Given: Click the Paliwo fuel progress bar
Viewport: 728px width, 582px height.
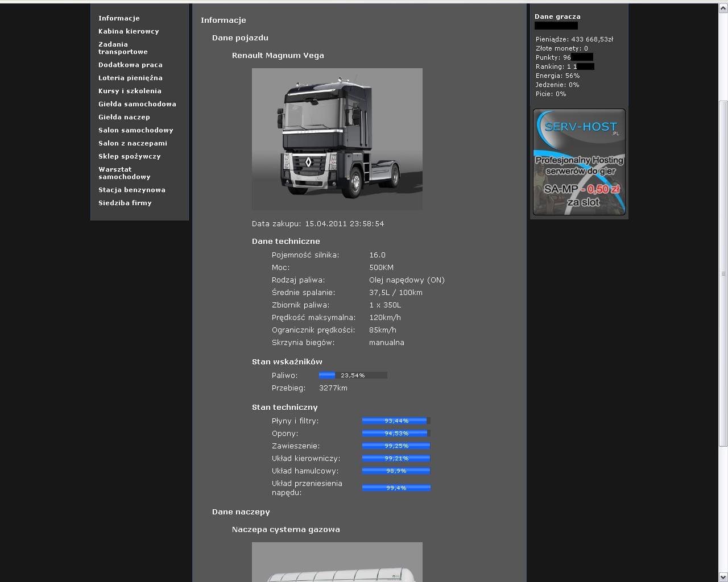Looking at the screenshot, I should pyautogui.click(x=353, y=375).
